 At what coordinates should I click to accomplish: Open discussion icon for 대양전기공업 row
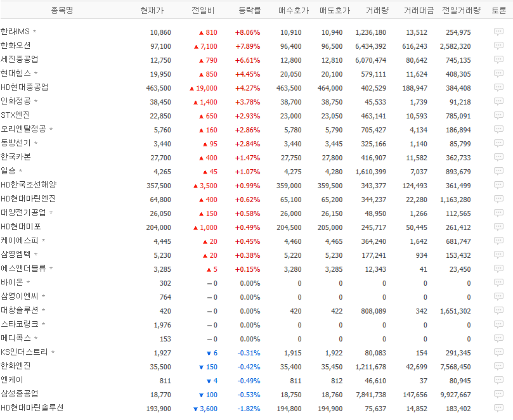(498, 213)
